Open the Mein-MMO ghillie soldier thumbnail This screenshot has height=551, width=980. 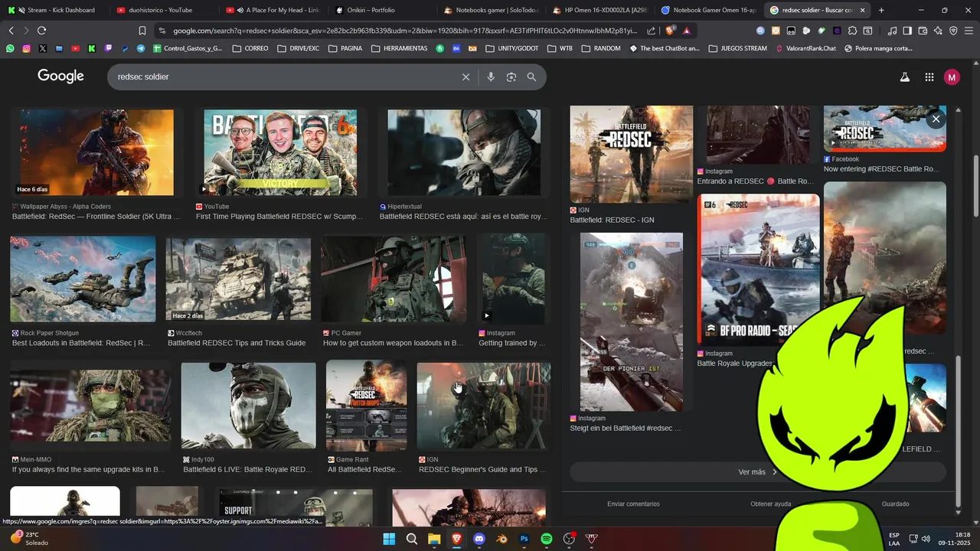point(90,406)
